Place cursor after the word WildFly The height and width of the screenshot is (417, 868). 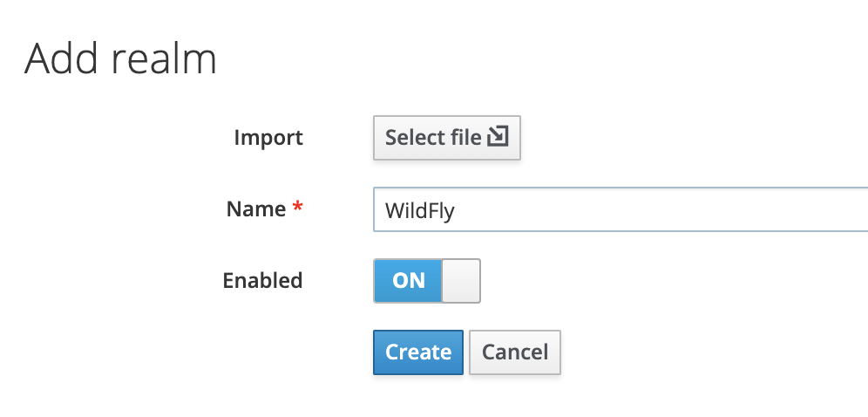tap(456, 210)
